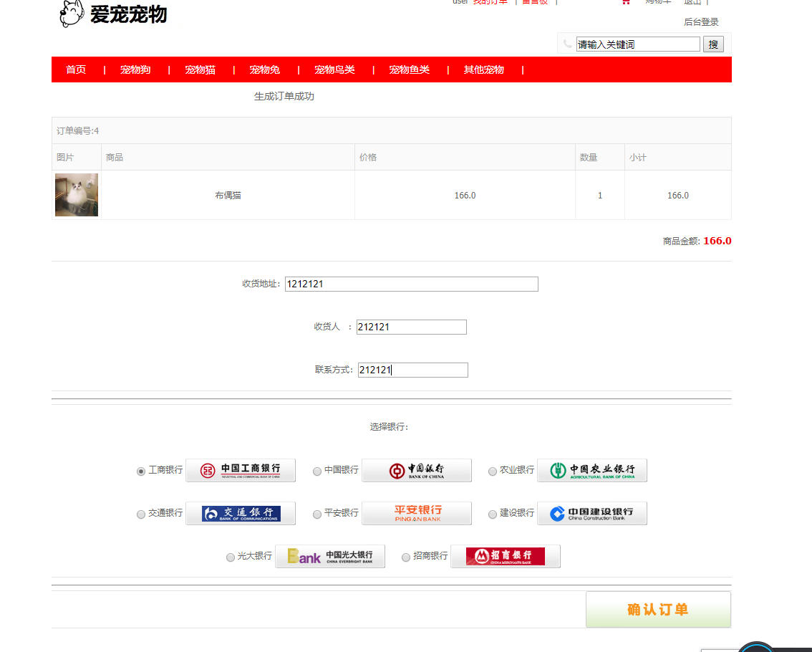
Task: Open the 宠物鱼类 category menu
Action: [409, 69]
